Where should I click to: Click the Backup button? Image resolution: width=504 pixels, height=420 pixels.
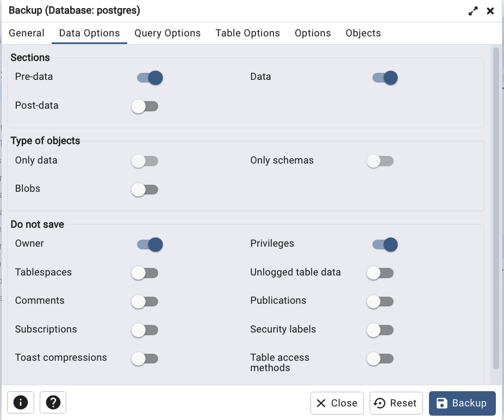[x=462, y=403]
